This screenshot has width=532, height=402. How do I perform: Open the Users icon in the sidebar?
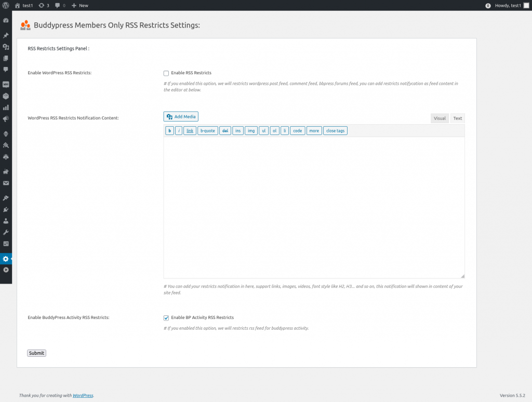(x=6, y=220)
